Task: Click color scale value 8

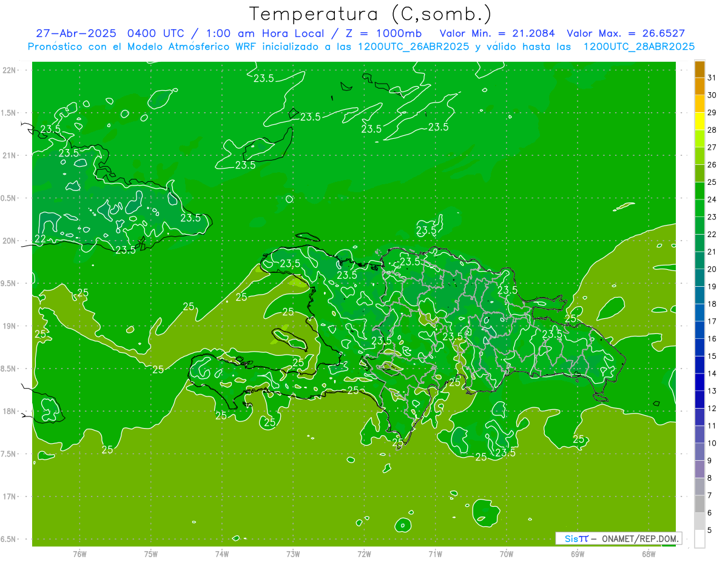Action: [x=710, y=478]
